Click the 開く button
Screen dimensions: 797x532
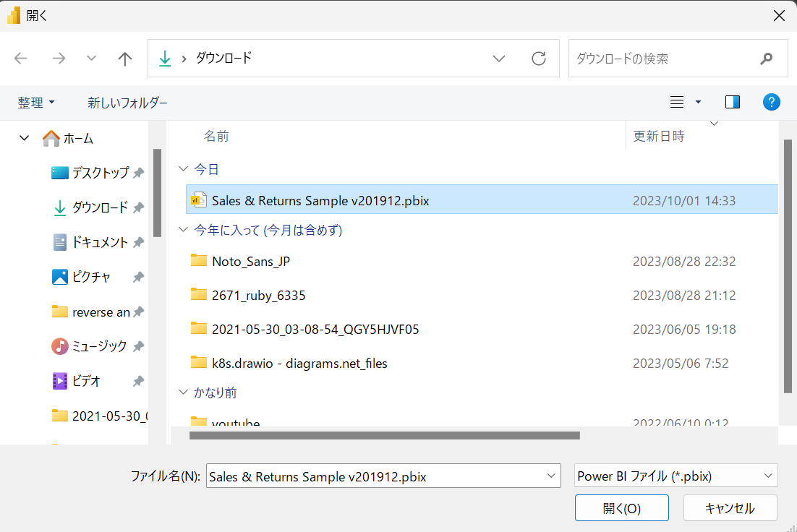click(621, 507)
